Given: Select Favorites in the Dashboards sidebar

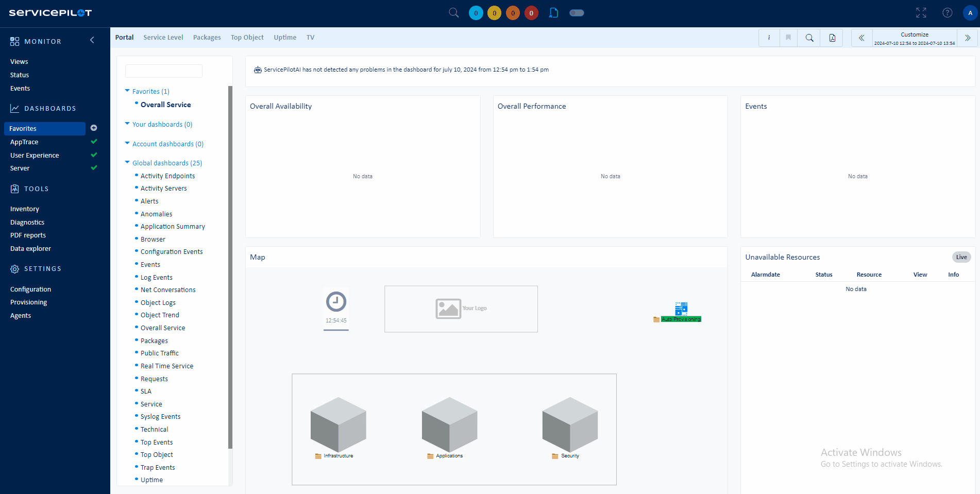Looking at the screenshot, I should 45,128.
